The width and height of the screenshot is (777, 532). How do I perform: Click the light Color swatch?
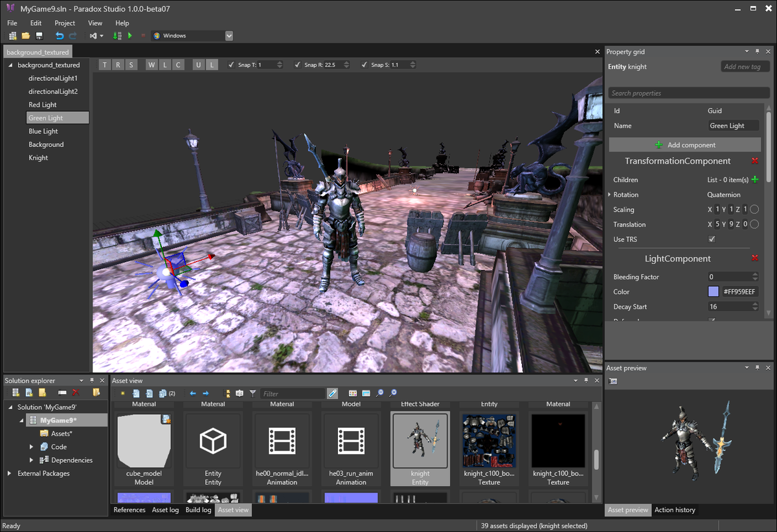714,292
